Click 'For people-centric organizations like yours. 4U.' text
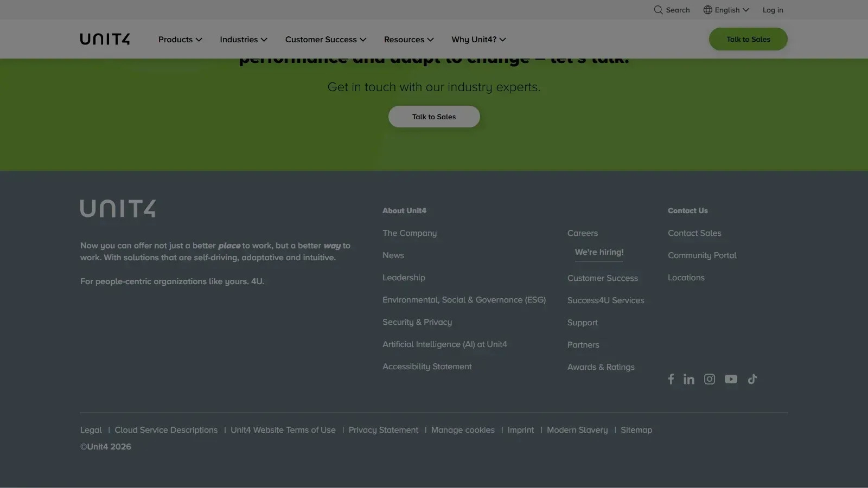The image size is (868, 488). point(172,281)
